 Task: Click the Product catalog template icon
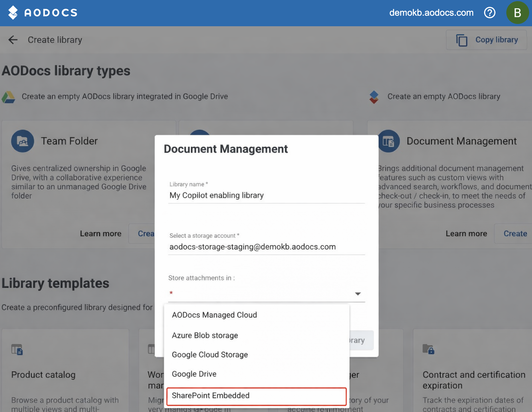[x=17, y=350]
